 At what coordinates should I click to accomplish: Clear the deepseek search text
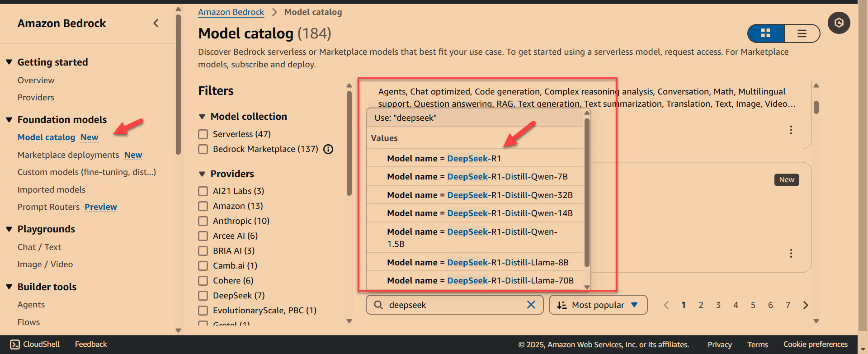(x=531, y=305)
